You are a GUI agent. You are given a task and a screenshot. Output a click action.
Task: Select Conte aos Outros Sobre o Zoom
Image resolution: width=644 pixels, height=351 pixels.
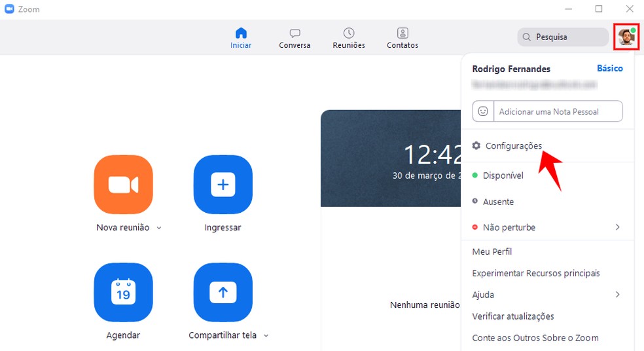pyautogui.click(x=535, y=338)
